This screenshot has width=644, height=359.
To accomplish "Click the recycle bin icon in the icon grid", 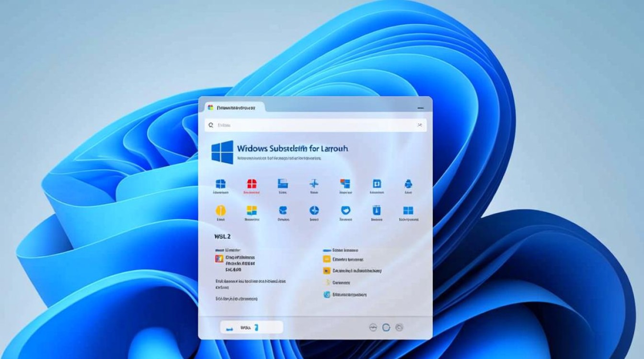I will pyautogui.click(x=377, y=210).
